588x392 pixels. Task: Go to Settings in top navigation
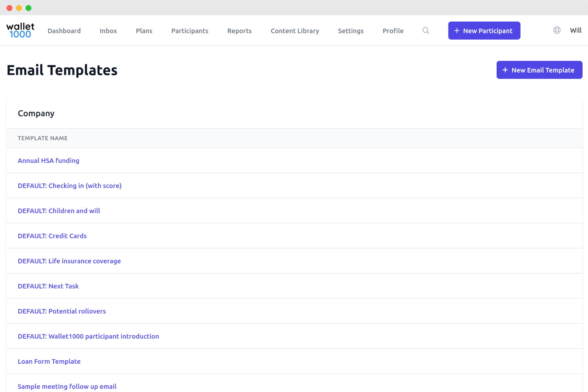(351, 31)
